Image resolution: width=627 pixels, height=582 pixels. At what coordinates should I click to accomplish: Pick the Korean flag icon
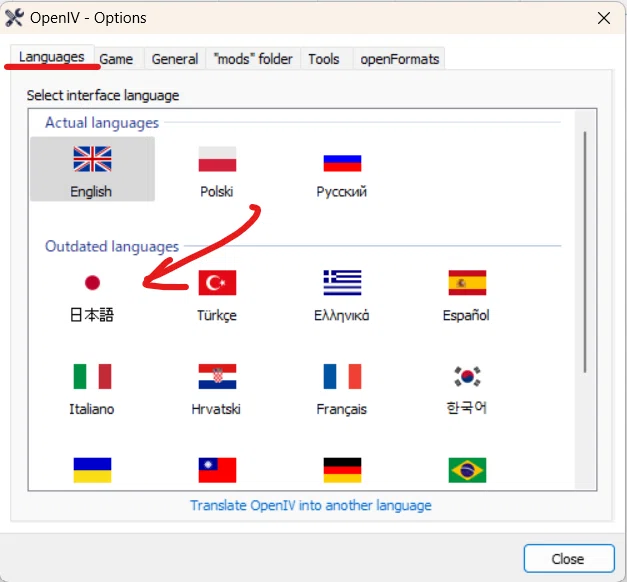point(467,376)
